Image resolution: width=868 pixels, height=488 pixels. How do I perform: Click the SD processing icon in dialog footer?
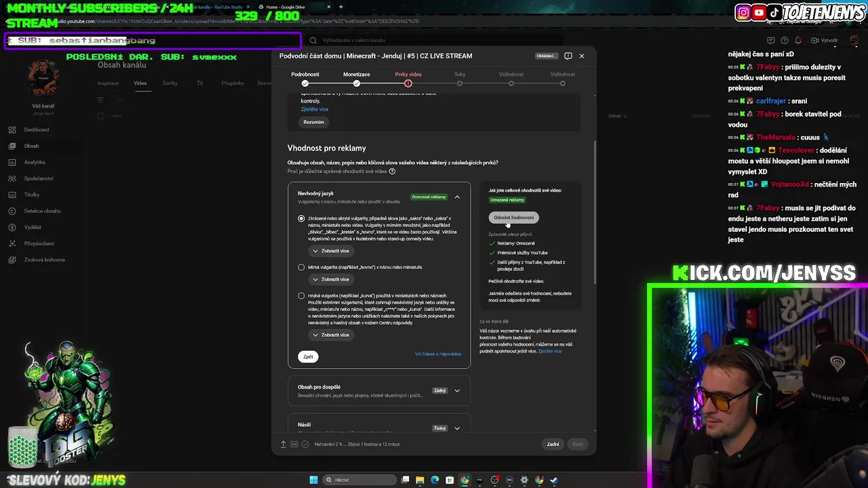point(294,444)
